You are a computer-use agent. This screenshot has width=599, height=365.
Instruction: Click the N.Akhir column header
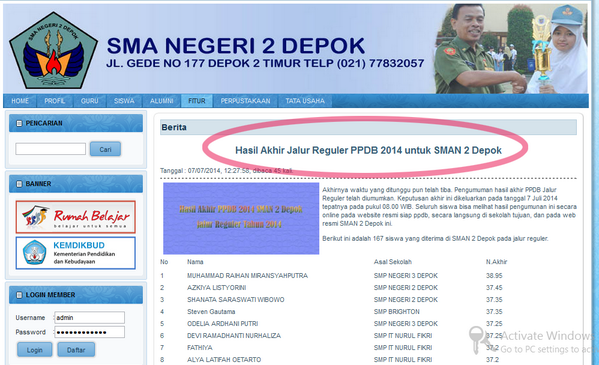tap(496, 262)
